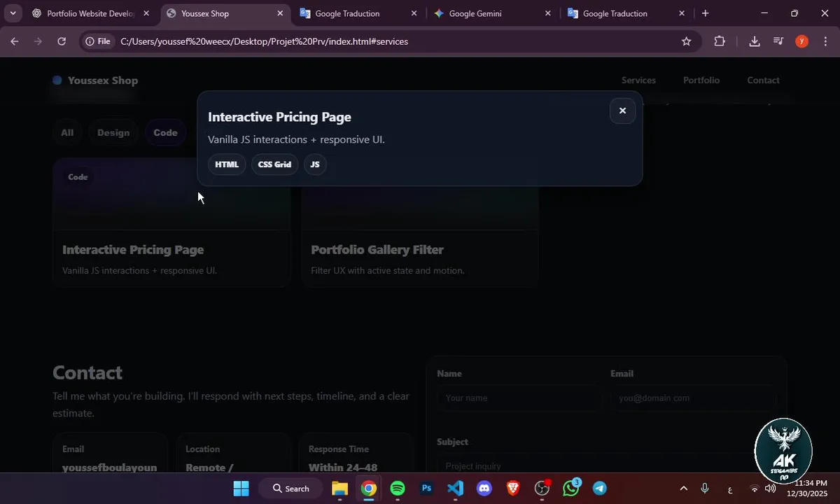
Task: Open the Portfolio nav link
Action: pyautogui.click(x=701, y=80)
